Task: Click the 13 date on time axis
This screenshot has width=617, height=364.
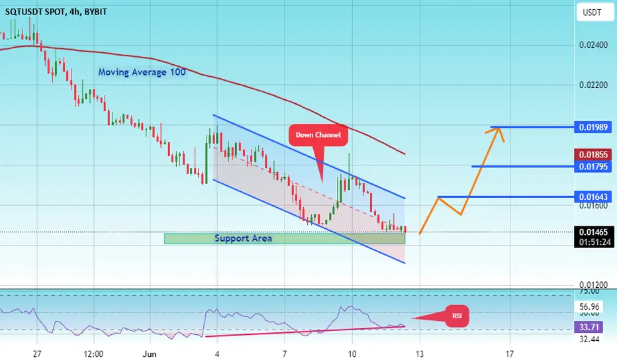Action: coord(420,354)
